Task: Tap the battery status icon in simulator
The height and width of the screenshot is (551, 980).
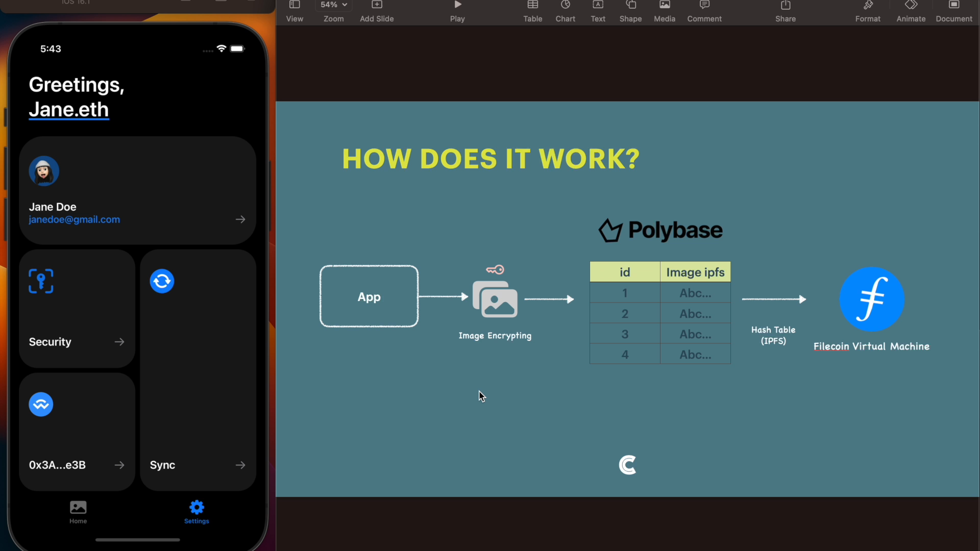Action: point(238,48)
